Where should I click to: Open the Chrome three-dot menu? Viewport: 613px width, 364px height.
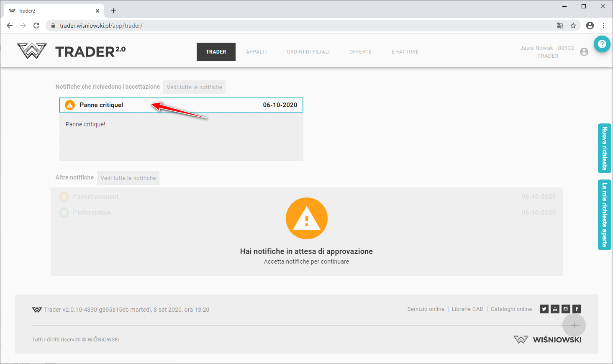pyautogui.click(x=603, y=26)
